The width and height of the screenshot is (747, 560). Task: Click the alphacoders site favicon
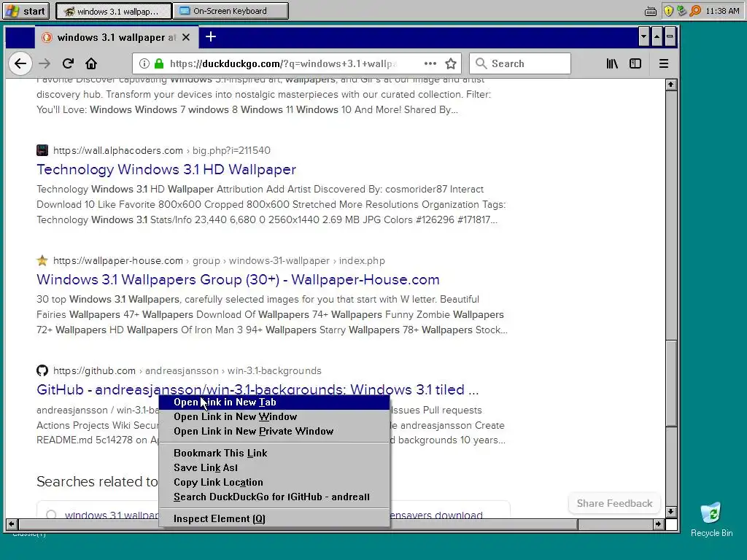tap(42, 150)
